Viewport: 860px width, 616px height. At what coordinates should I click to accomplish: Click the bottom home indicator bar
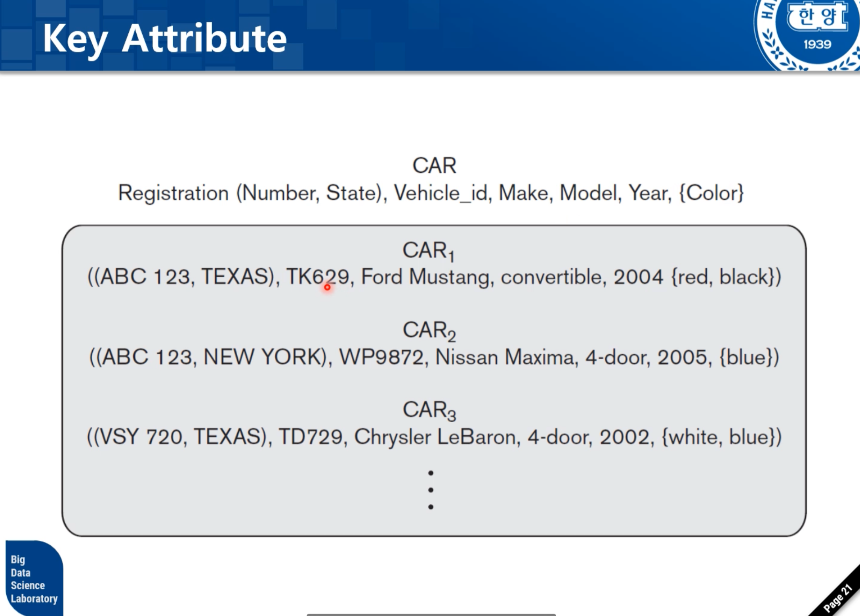[431, 614]
